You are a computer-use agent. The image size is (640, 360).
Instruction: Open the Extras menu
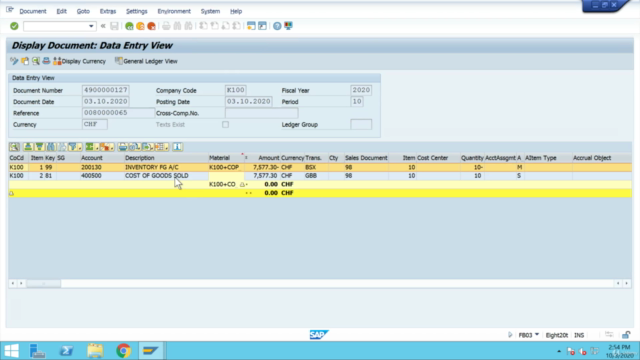point(108,11)
